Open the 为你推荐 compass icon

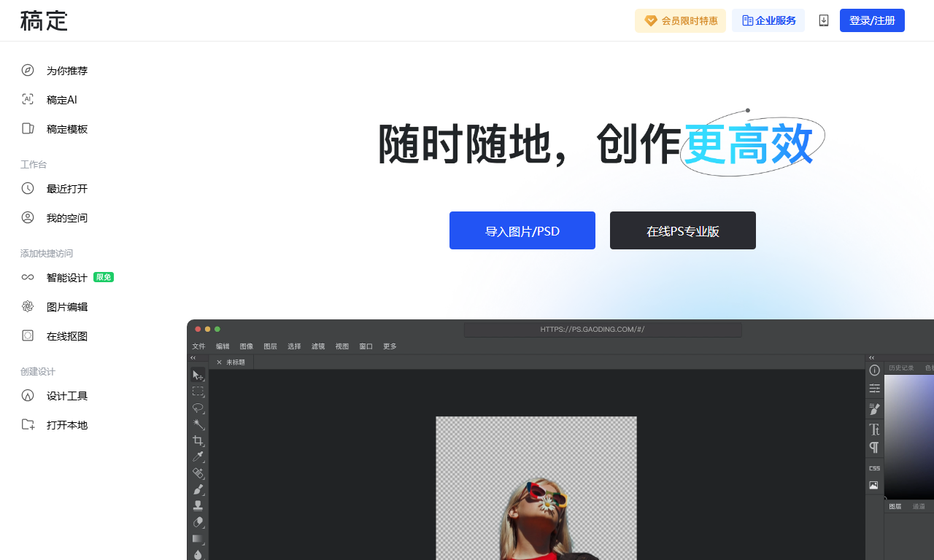point(28,70)
